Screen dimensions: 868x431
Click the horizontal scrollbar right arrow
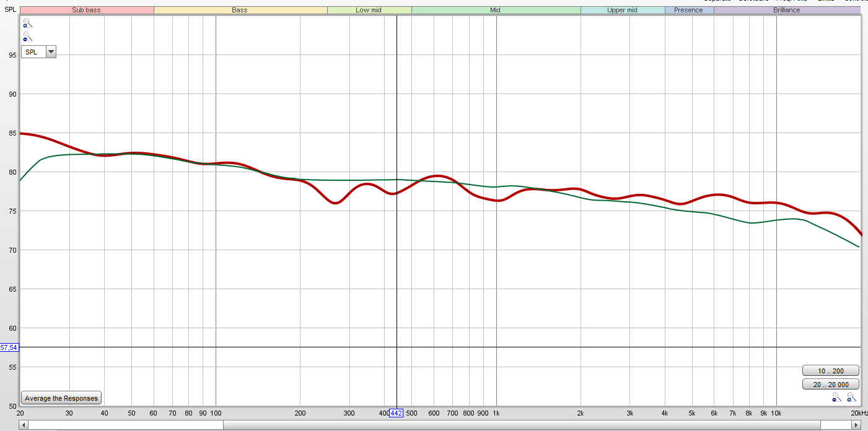point(856,425)
